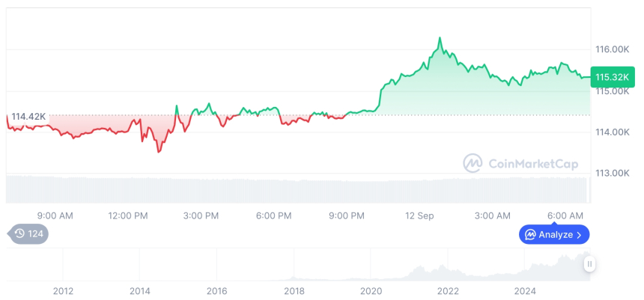The width and height of the screenshot is (644, 300).
Task: Click the 12 Sep date marker
Action: tap(419, 216)
